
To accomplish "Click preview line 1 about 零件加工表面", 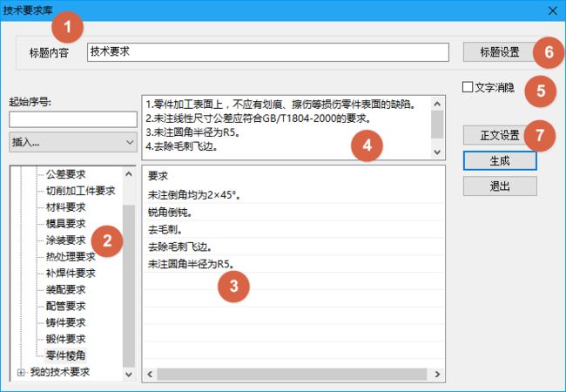I will point(281,105).
